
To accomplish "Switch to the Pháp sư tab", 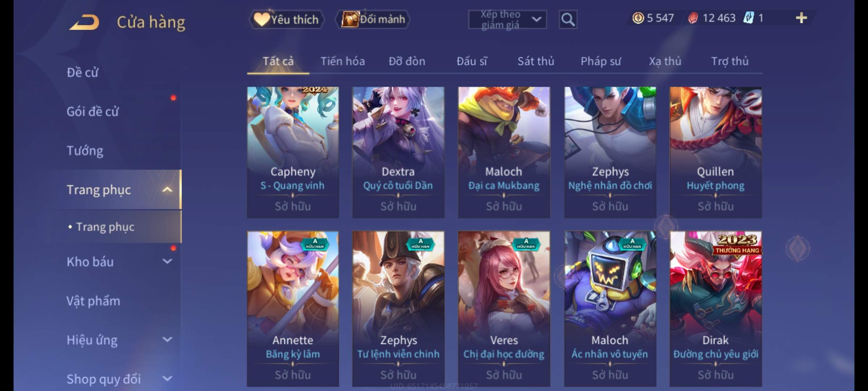I will [601, 61].
